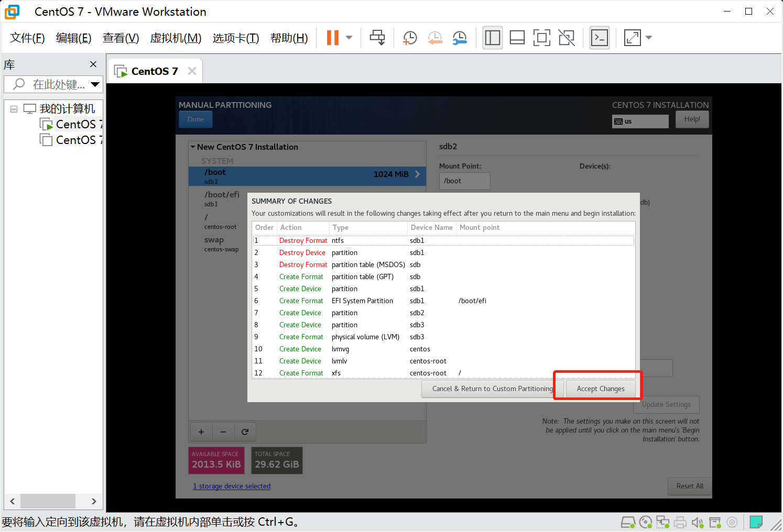783x532 pixels.
Task: Click the send Ctrl+Alt+Del icon
Action: tap(377, 38)
